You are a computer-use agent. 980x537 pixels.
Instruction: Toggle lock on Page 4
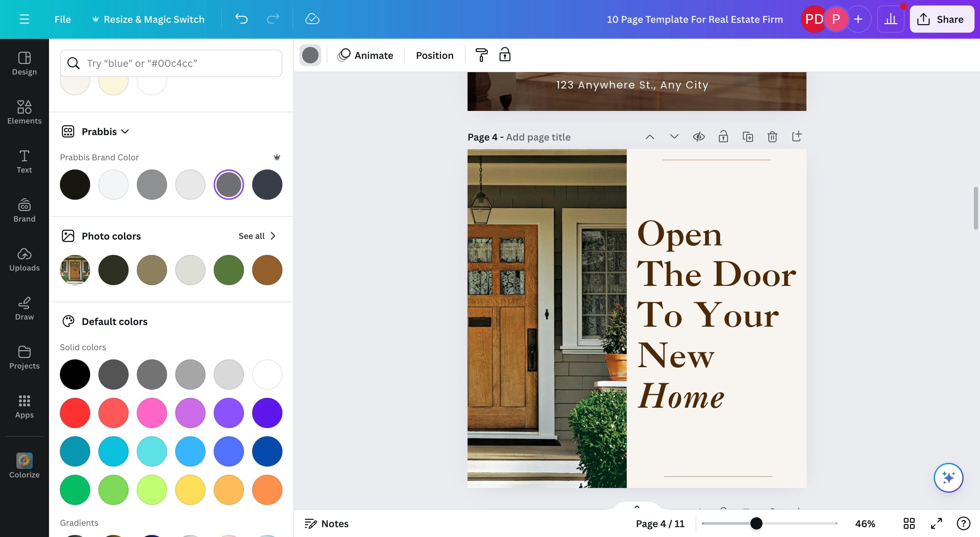(x=723, y=136)
